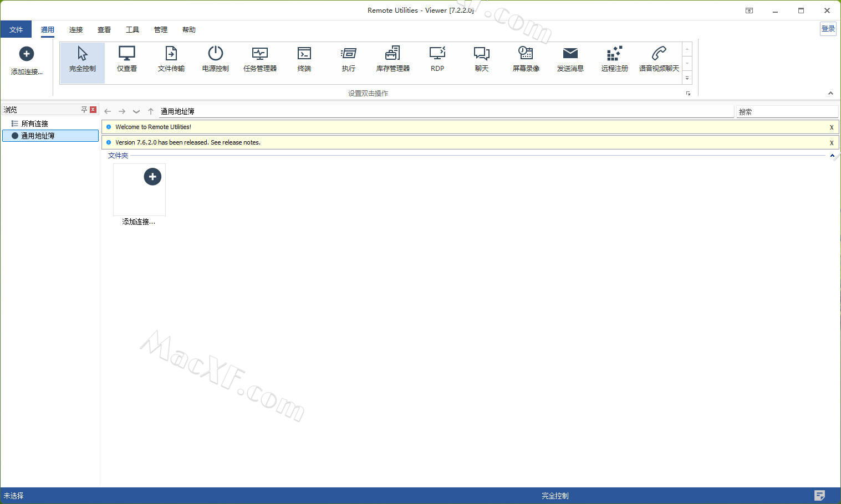
Task: Switch to the View (查看) tab
Action: tap(104, 29)
